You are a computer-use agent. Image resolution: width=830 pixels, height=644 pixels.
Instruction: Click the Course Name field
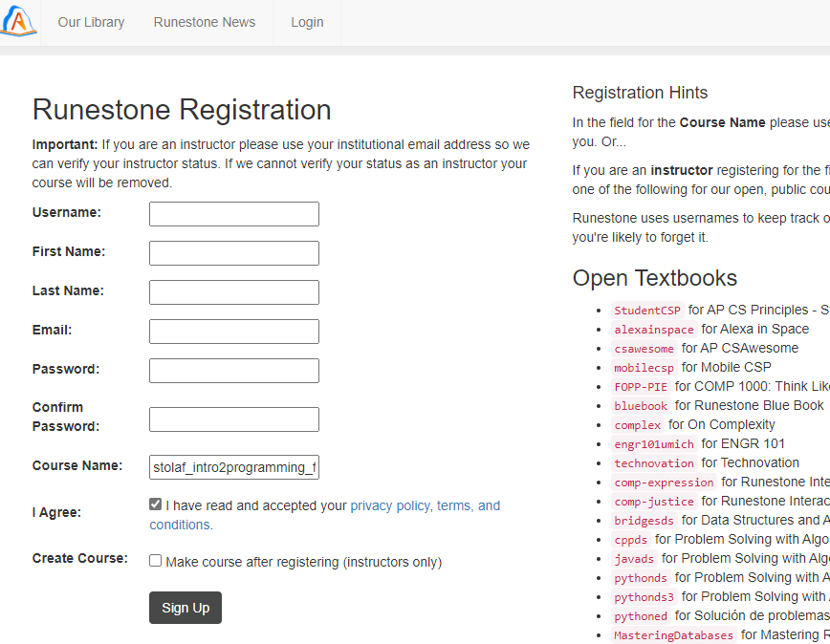234,467
